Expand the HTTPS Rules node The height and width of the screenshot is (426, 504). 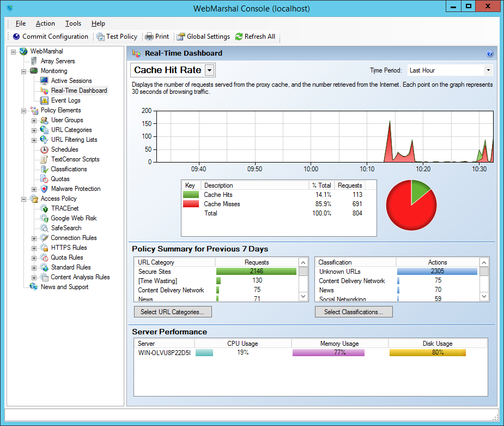(33, 247)
